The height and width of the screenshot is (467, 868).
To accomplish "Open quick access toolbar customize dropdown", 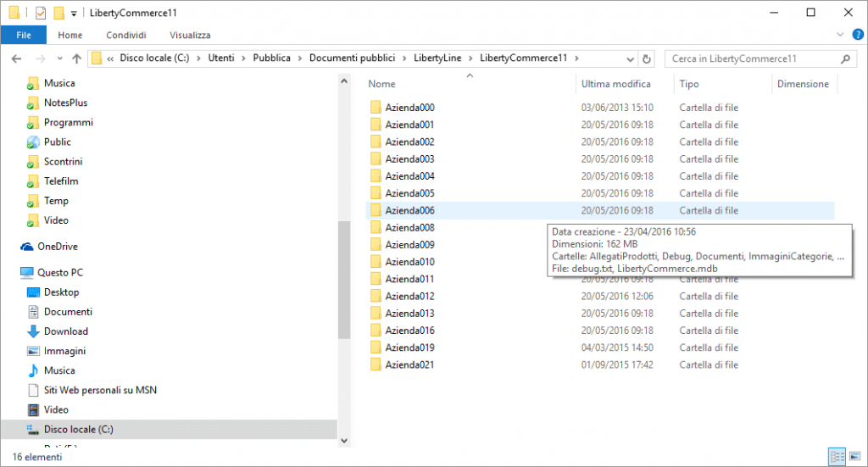I will [x=74, y=14].
